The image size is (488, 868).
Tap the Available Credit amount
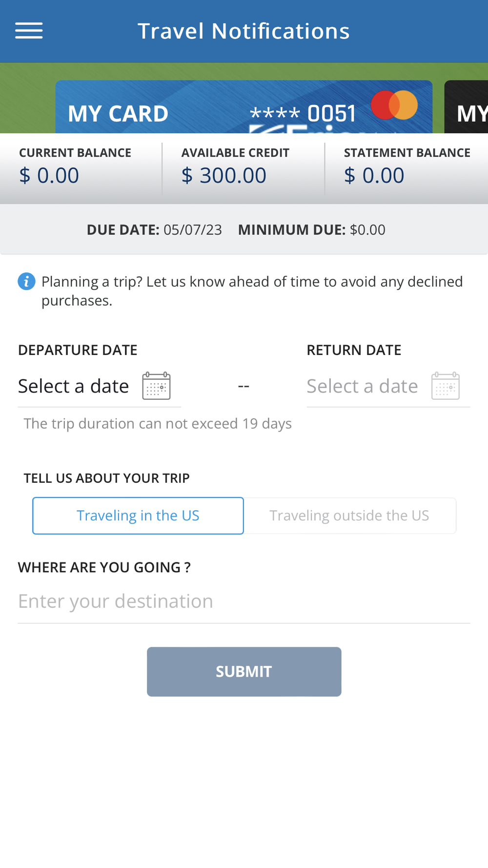pyautogui.click(x=224, y=175)
